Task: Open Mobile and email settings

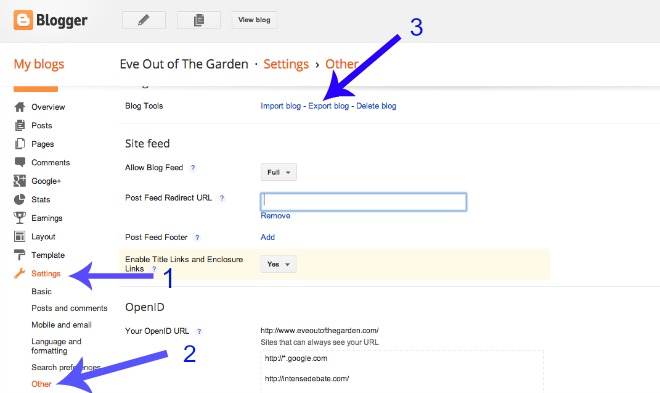Action: [61, 325]
